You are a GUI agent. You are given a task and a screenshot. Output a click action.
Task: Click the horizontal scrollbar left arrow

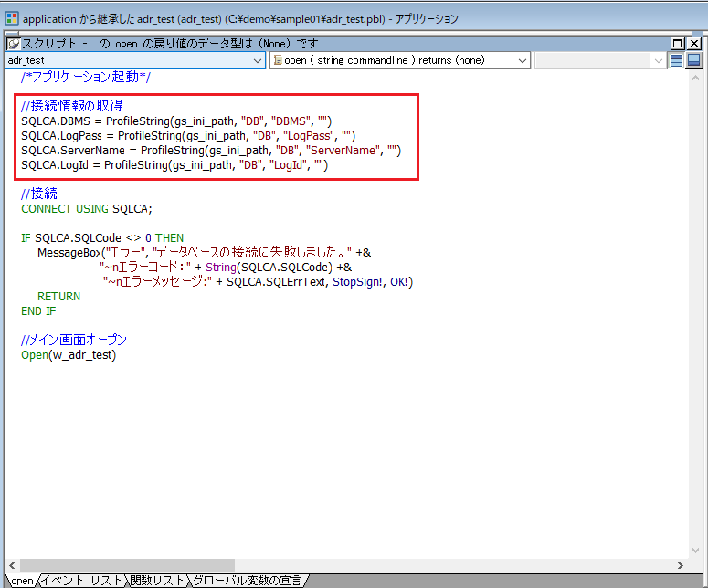pyautogui.click(x=12, y=566)
